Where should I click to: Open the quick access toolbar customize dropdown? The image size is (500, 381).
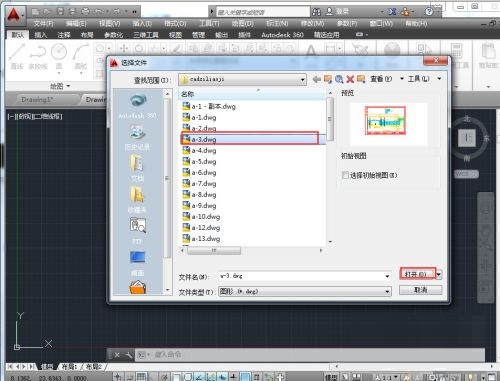pos(134,12)
